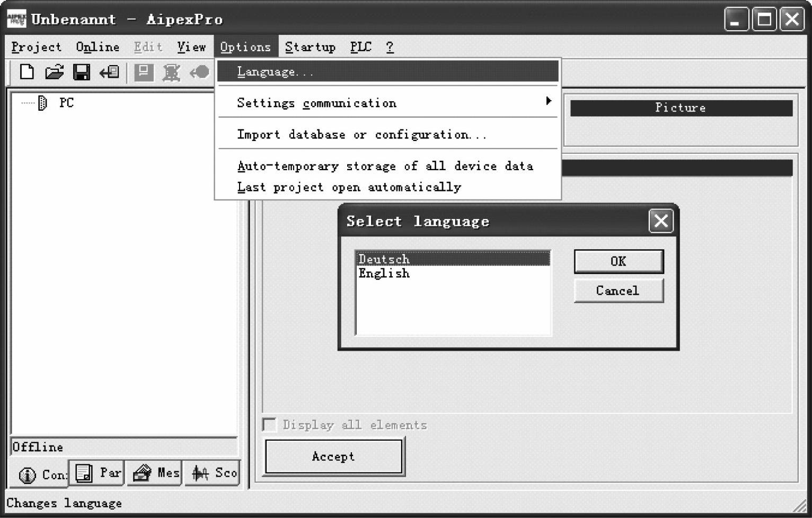Screen dimensions: 812x518
Task: Open the Online menu
Action: pyautogui.click(x=98, y=47)
